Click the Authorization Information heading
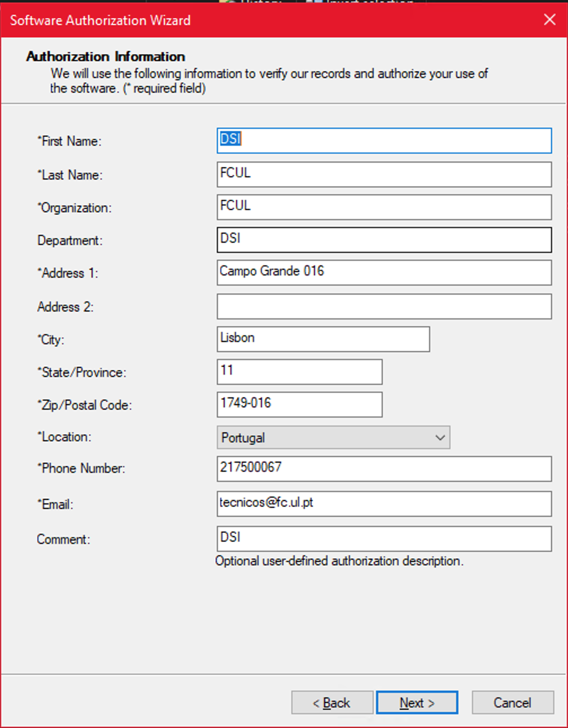This screenshot has height=728, width=568. [x=106, y=56]
